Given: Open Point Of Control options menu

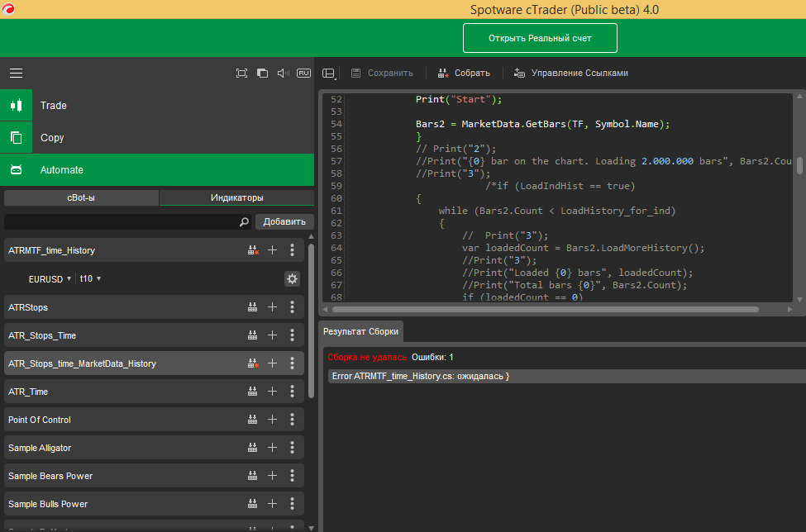Looking at the screenshot, I should click(292, 420).
